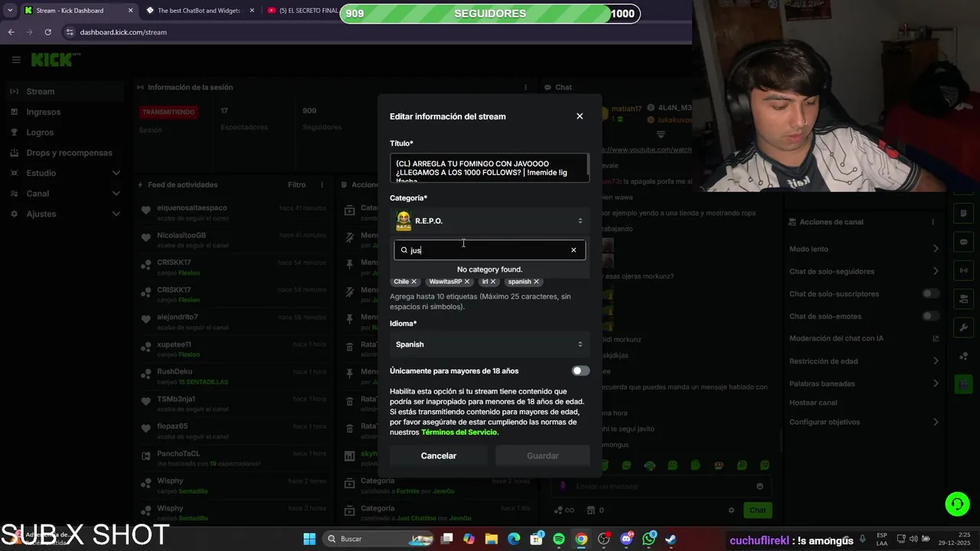Close the Editar información del stream dialog
This screenshot has width=980, height=551.
click(580, 116)
